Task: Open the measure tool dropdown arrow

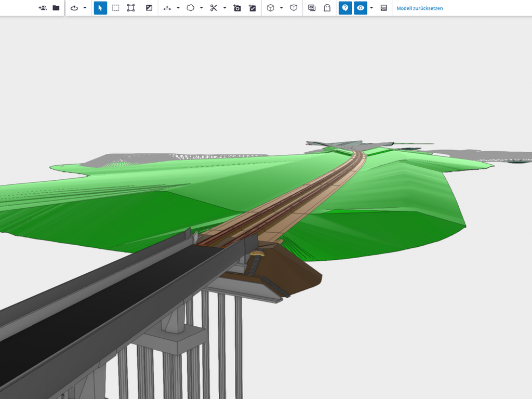Action: [178, 8]
